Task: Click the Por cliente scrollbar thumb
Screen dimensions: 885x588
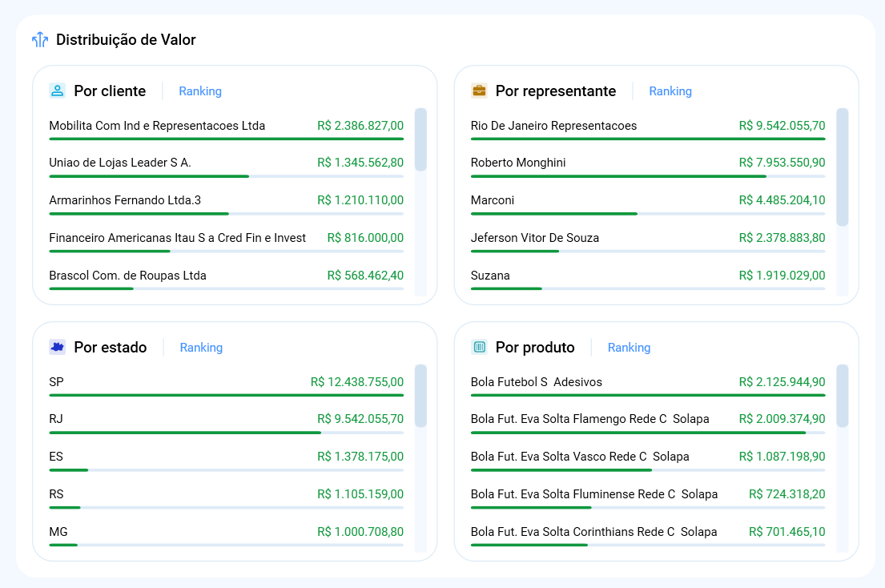Action: click(420, 139)
